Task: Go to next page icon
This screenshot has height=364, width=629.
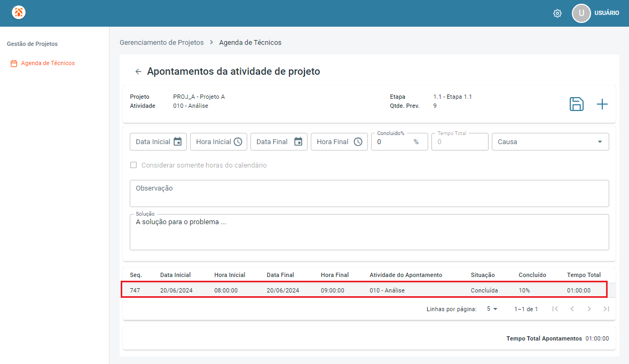Action: click(x=589, y=309)
